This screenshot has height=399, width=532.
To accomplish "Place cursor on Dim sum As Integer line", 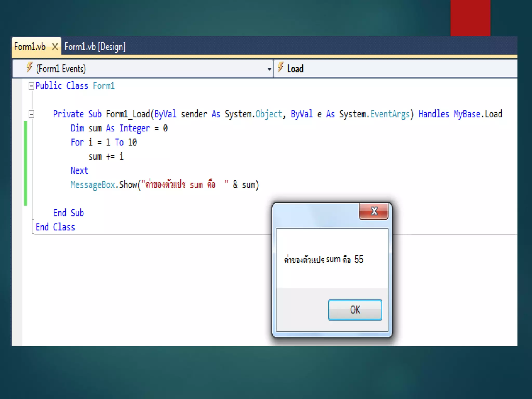I will pos(119,128).
